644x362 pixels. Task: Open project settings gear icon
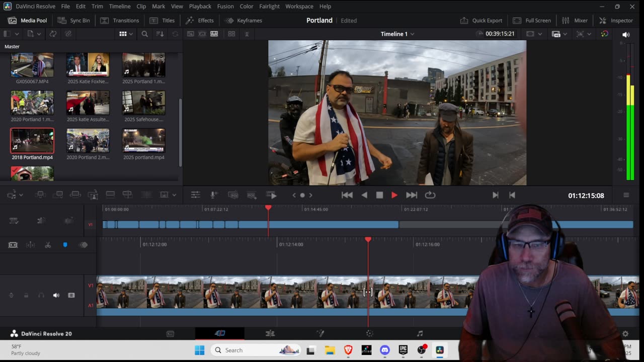[x=625, y=333]
